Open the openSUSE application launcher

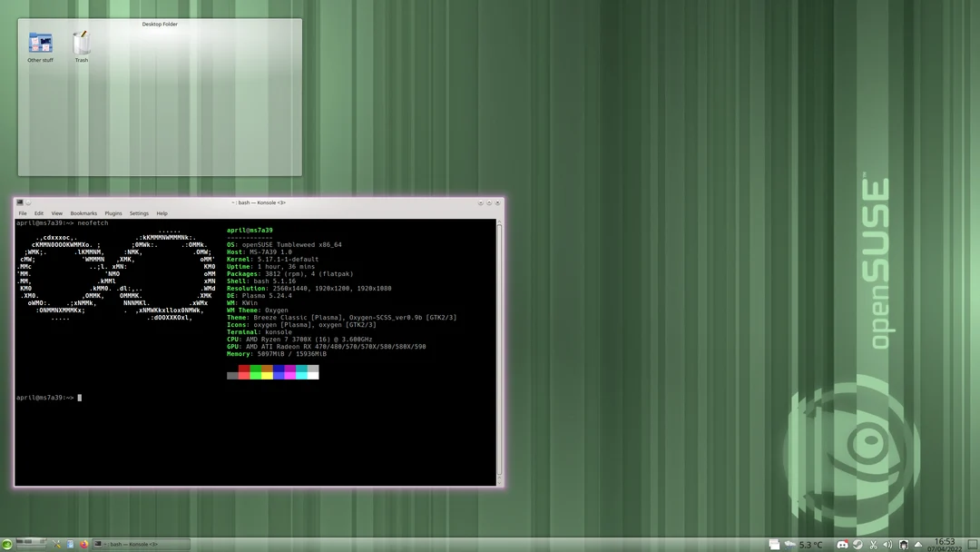(7, 544)
